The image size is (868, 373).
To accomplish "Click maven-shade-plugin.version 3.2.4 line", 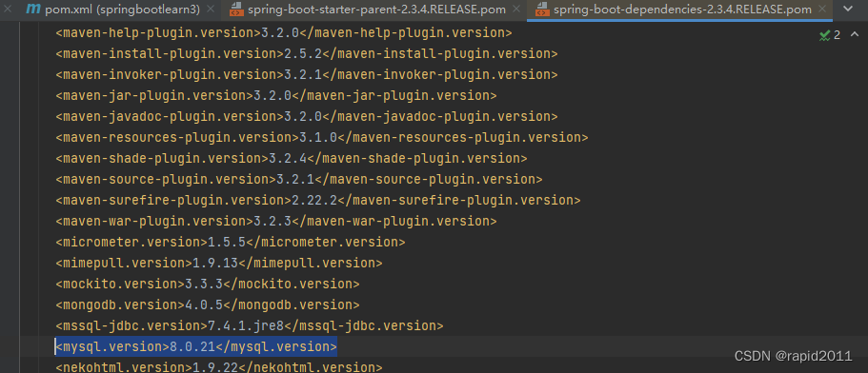I will click(292, 159).
